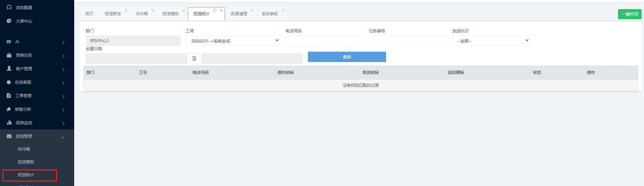The width and height of the screenshot is (644, 186).
Task: Switch to the 系统参数 tab
Action: pyautogui.click(x=270, y=14)
